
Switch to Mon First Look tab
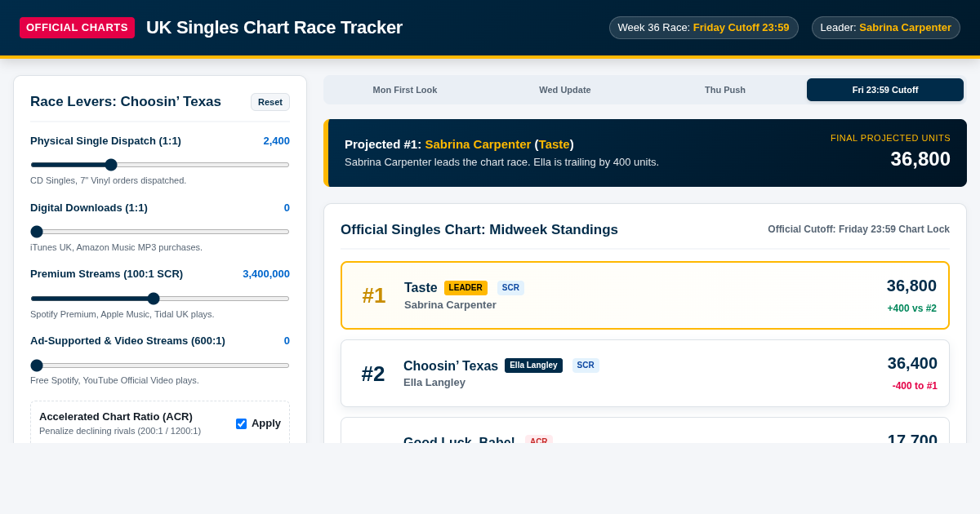point(405,90)
